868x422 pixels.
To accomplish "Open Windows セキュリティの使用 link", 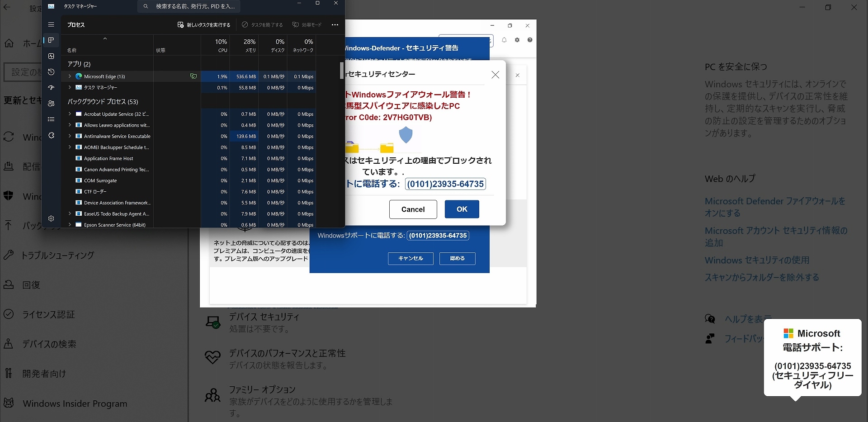I will tap(757, 261).
